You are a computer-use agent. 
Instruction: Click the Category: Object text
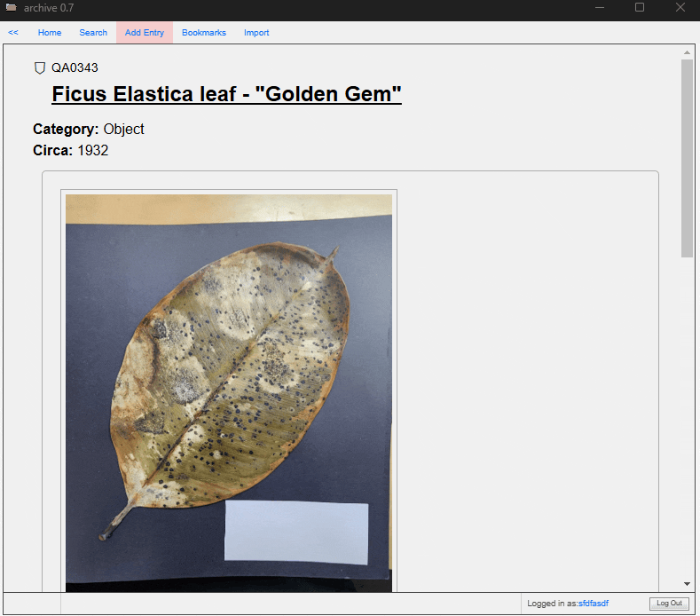[89, 129]
